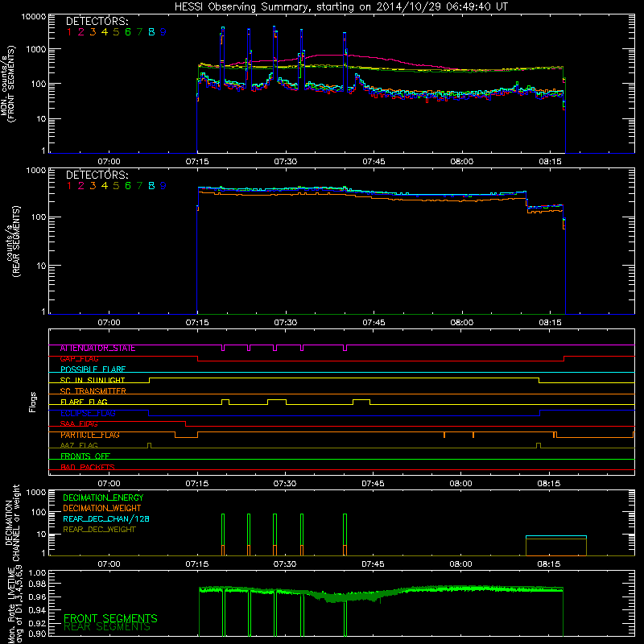The image size is (644, 644).
Task: Click yellow detector 4 in front segments legend
Action: [x=105, y=32]
